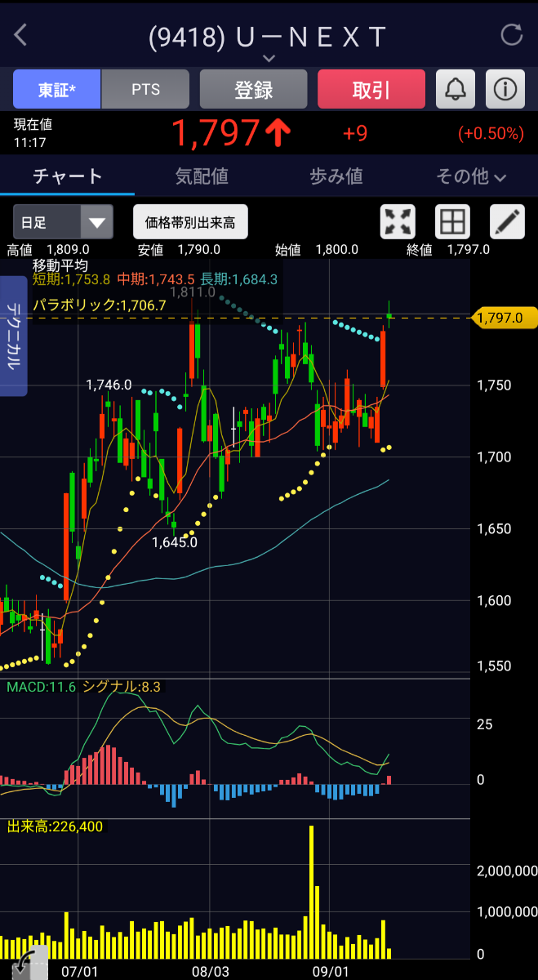Tap the シグナル:8.3 indicator label
This screenshot has width=538, height=980.
(x=122, y=687)
